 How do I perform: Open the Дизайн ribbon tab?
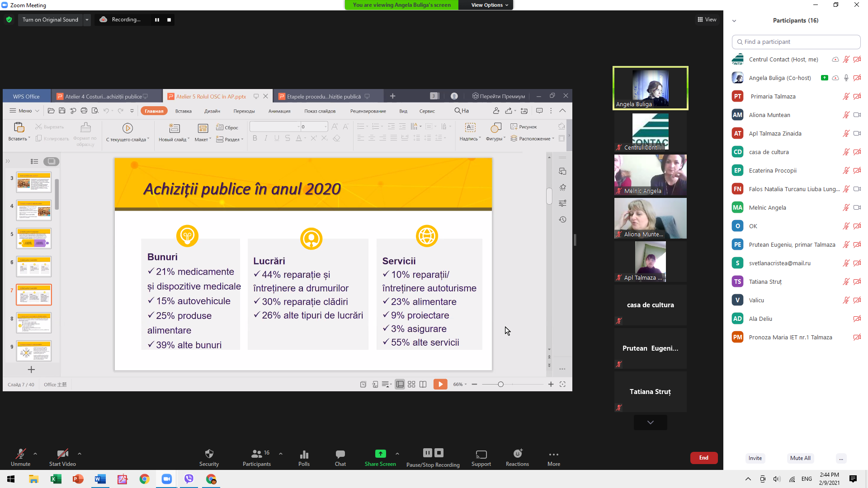[x=212, y=111]
